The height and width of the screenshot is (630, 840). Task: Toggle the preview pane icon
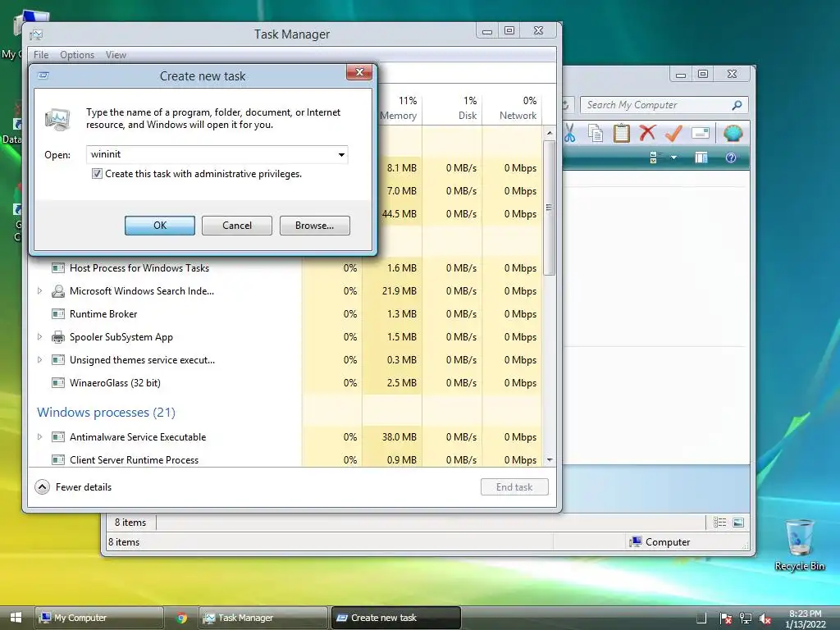(701, 157)
